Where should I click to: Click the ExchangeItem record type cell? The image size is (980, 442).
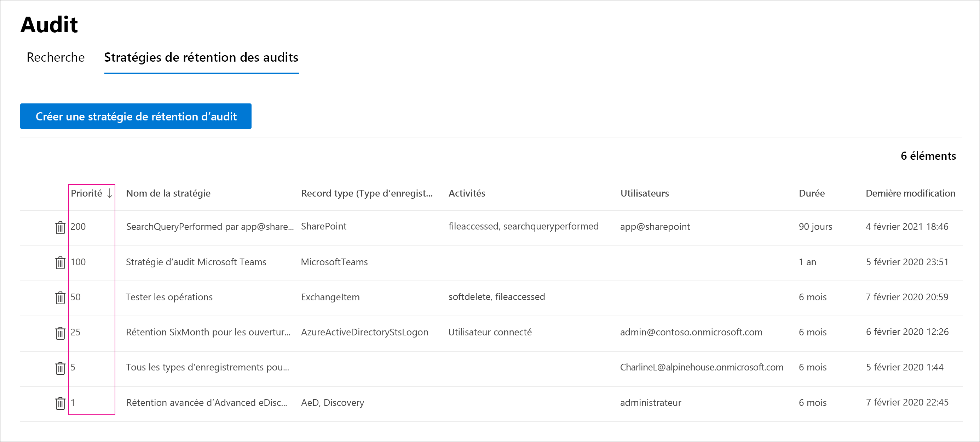(330, 297)
